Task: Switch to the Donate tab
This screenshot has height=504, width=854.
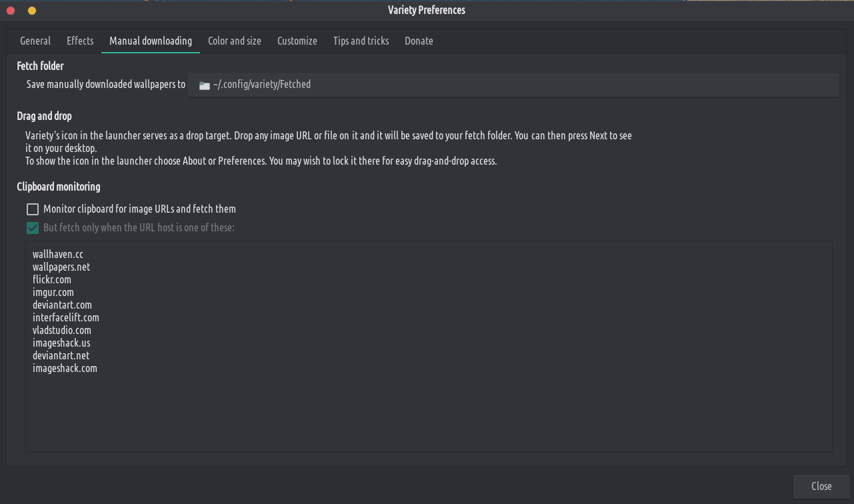Action: (x=419, y=41)
